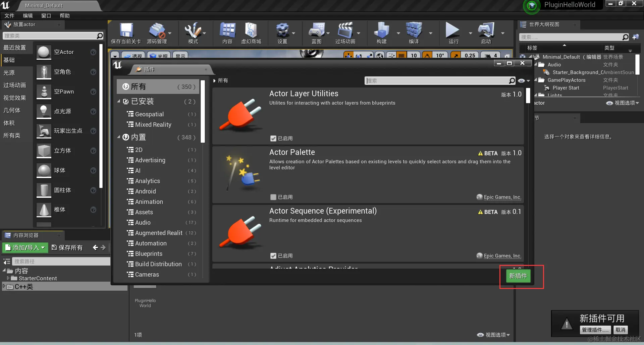644x345 pixels.
Task: Select the Empty Actor (空Actor) sphere icon
Action: 44,52
